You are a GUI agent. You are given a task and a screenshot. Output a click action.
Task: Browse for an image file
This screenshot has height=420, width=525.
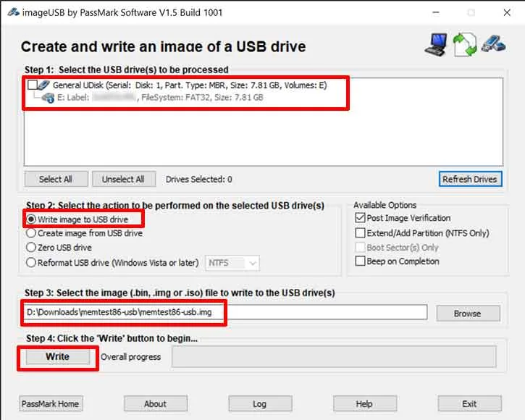(468, 314)
